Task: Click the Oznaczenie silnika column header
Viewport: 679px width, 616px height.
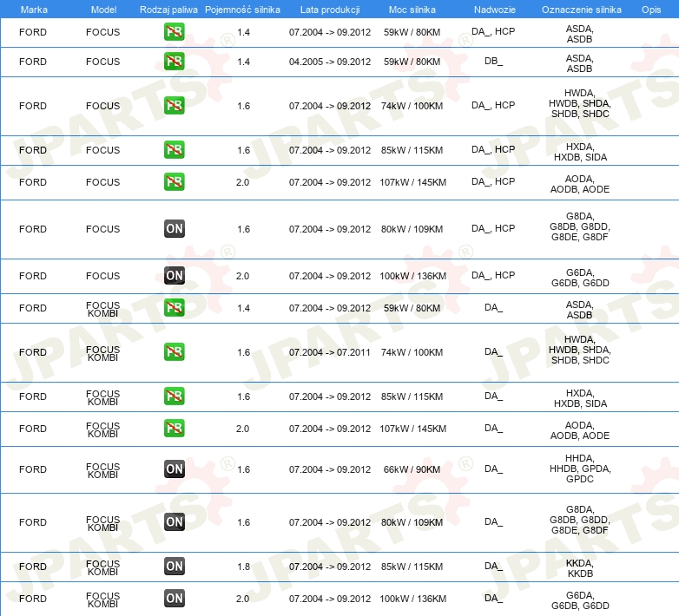Action: click(581, 10)
